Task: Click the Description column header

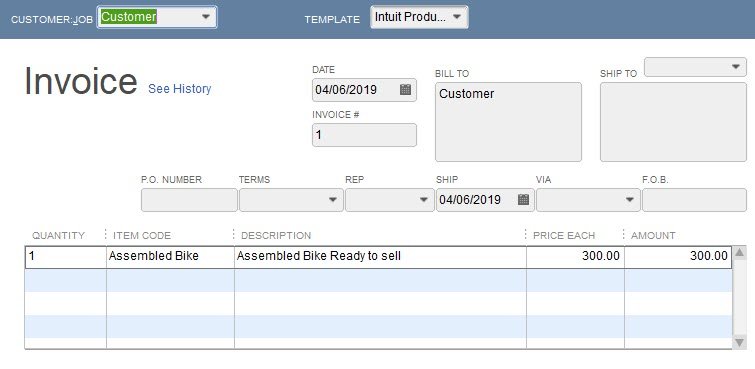Action: pyautogui.click(x=276, y=236)
